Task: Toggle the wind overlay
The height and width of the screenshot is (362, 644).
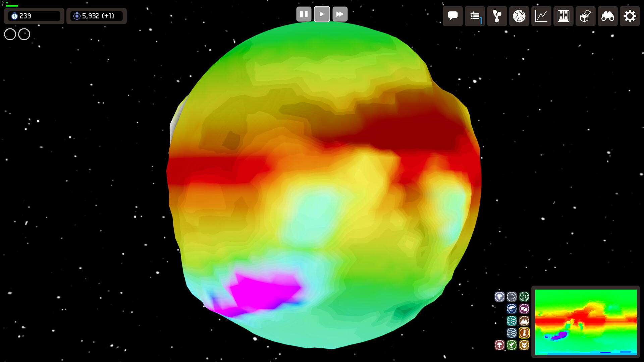Action: (x=512, y=297)
